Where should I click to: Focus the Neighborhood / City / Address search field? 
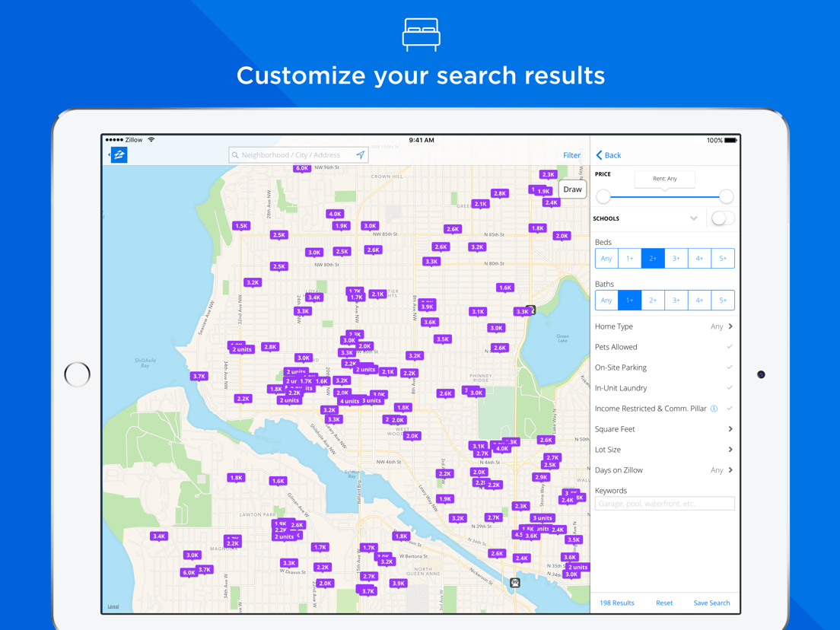298,154
